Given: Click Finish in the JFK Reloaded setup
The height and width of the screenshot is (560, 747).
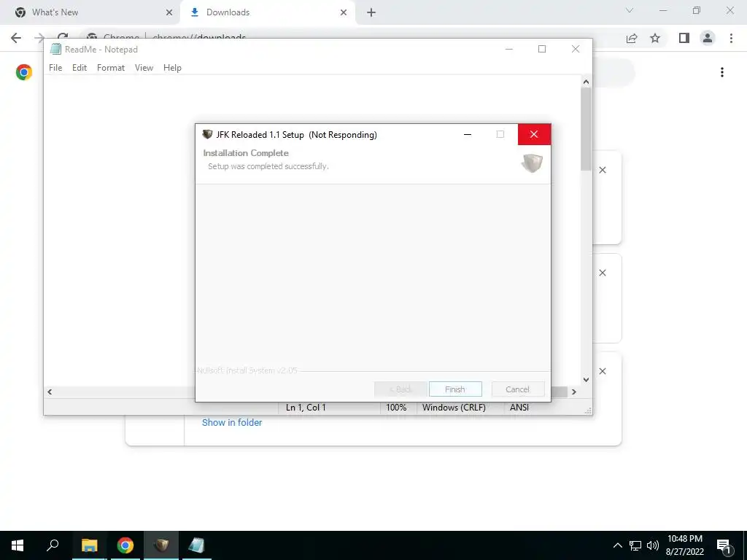Looking at the screenshot, I should coord(455,389).
